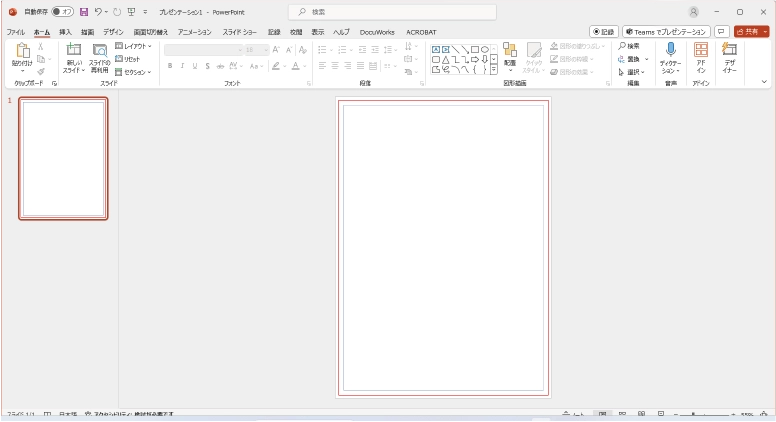The height and width of the screenshot is (422, 776).
Task: Switch to the 表示 (View) tab
Action: [318, 32]
